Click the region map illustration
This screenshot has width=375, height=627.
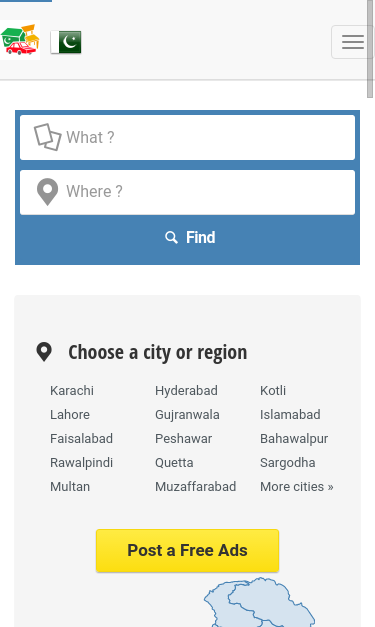click(260, 602)
